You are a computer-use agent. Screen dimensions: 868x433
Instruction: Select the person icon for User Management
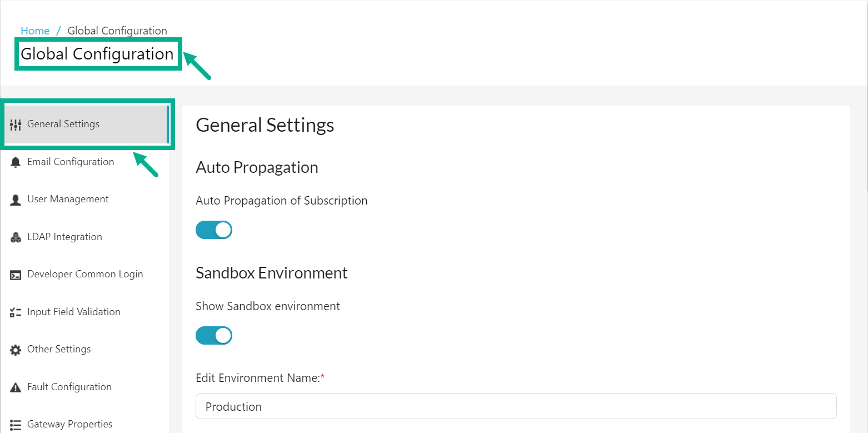[x=16, y=198]
